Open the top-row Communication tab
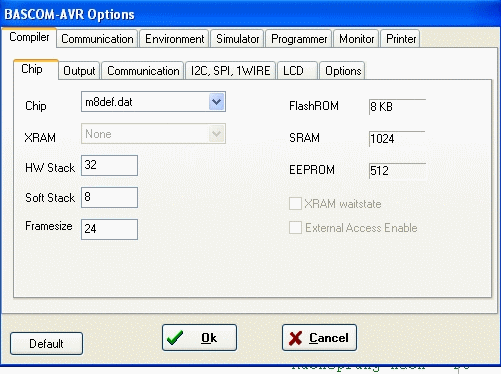Screen dimensions: 501x374 tap(97, 39)
